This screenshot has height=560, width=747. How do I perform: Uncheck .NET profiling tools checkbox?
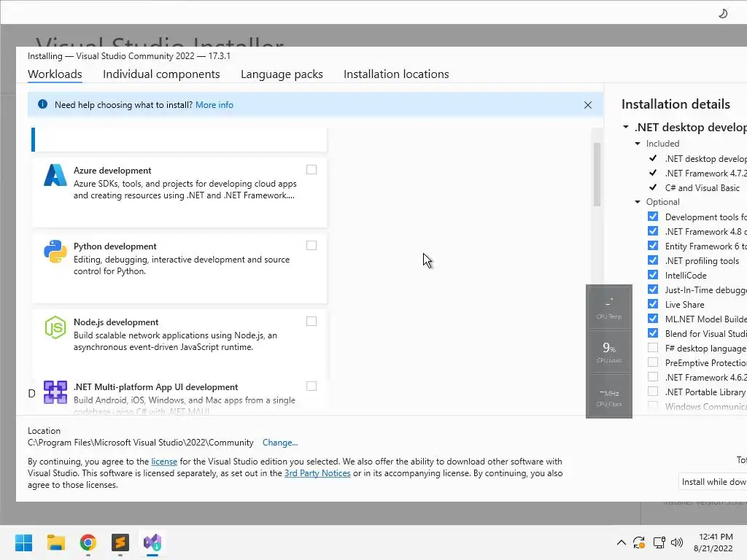653,260
